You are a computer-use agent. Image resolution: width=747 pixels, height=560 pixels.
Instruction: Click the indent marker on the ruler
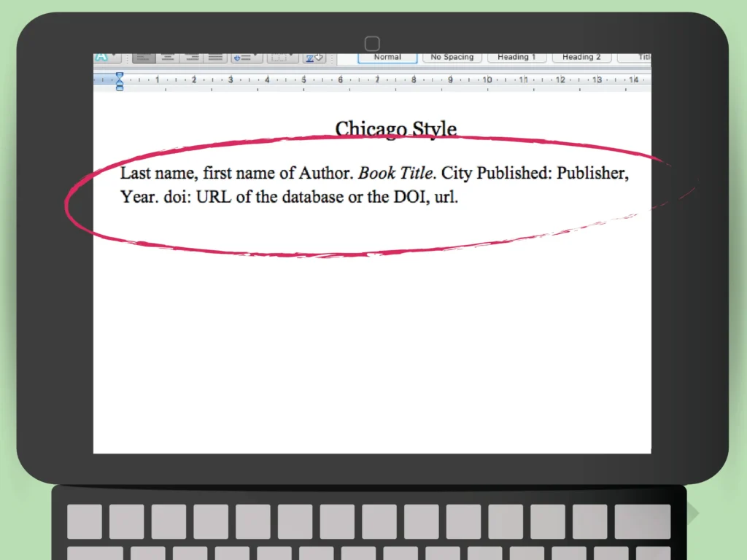pos(120,80)
